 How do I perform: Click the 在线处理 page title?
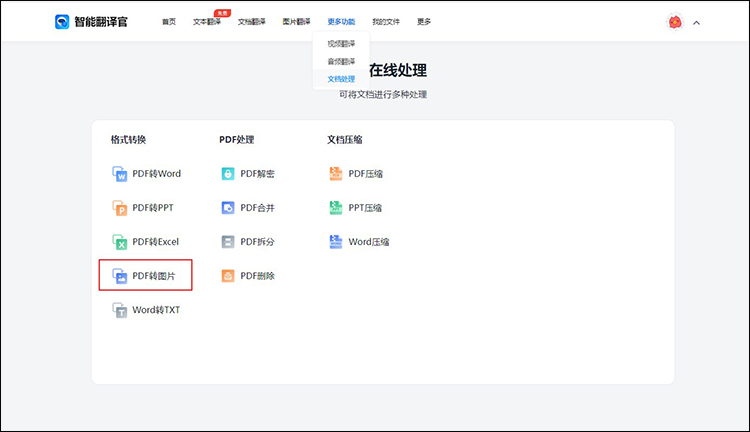[x=398, y=70]
